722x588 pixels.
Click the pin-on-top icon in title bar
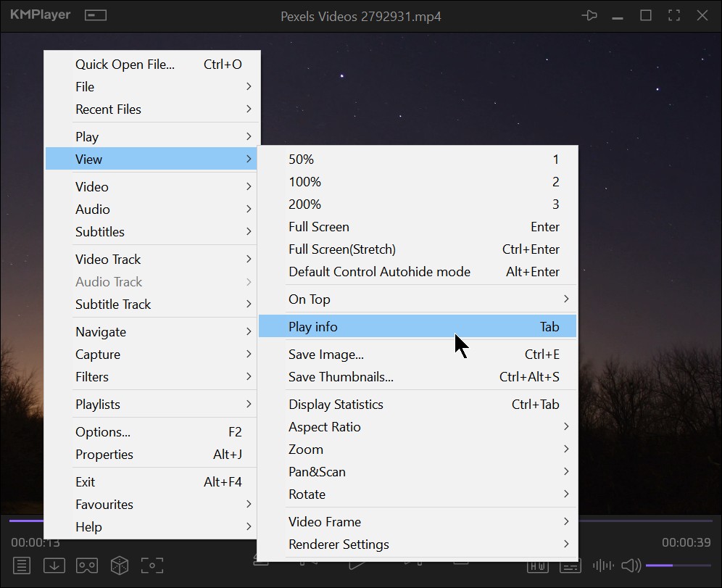[x=589, y=15]
